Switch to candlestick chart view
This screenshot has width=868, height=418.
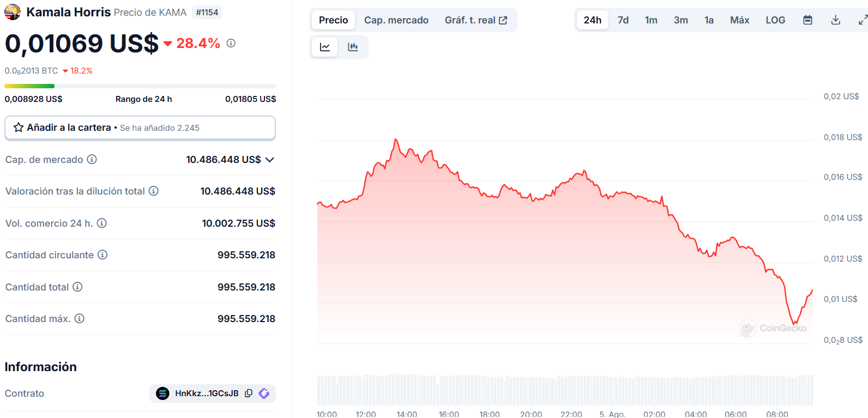point(353,47)
